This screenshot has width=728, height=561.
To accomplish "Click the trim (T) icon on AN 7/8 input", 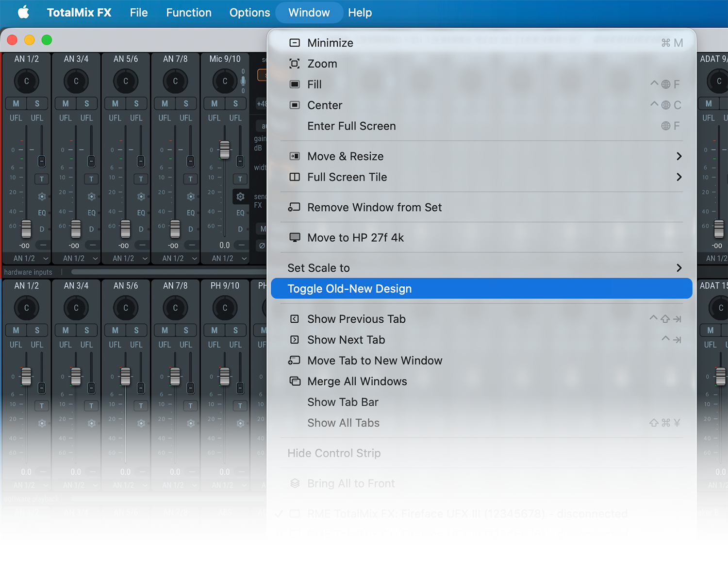I will (x=190, y=179).
